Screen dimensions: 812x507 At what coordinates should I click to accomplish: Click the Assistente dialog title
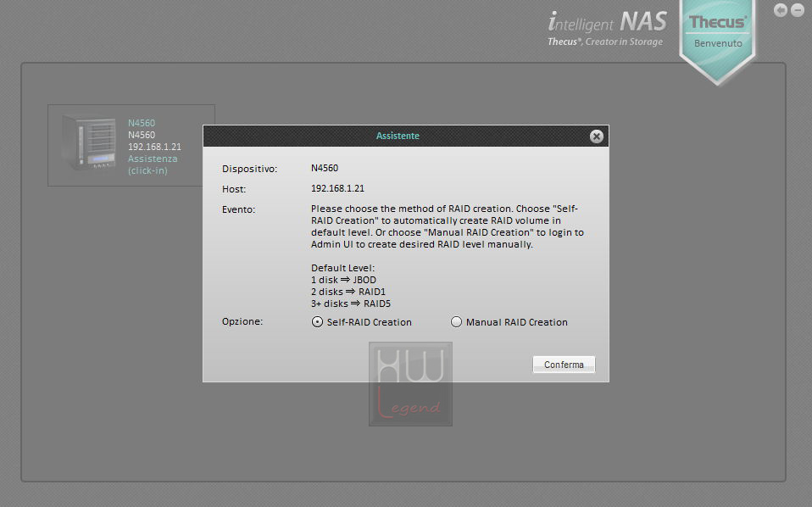(398, 136)
